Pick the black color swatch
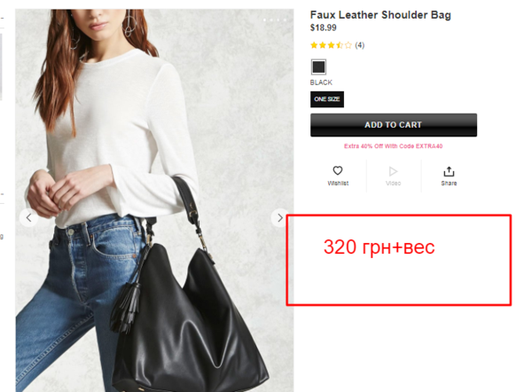 [318, 67]
